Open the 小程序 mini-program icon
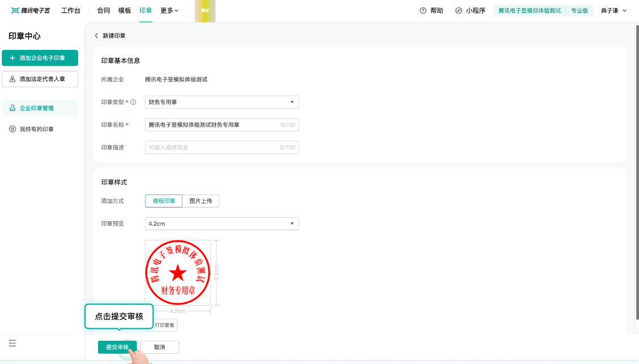 click(x=457, y=10)
